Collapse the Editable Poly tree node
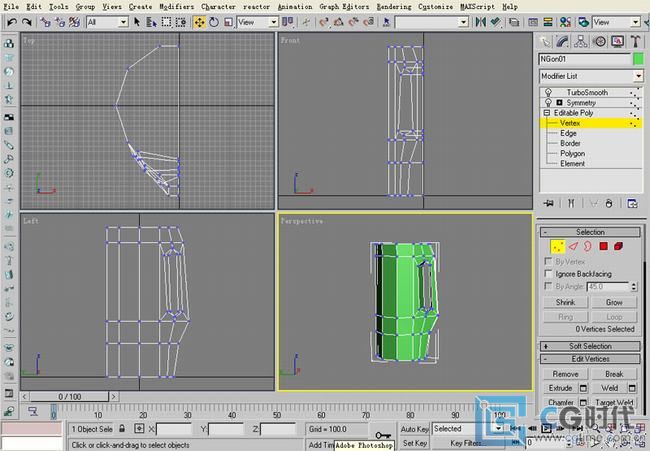The width and height of the screenshot is (650, 451). pyautogui.click(x=546, y=113)
